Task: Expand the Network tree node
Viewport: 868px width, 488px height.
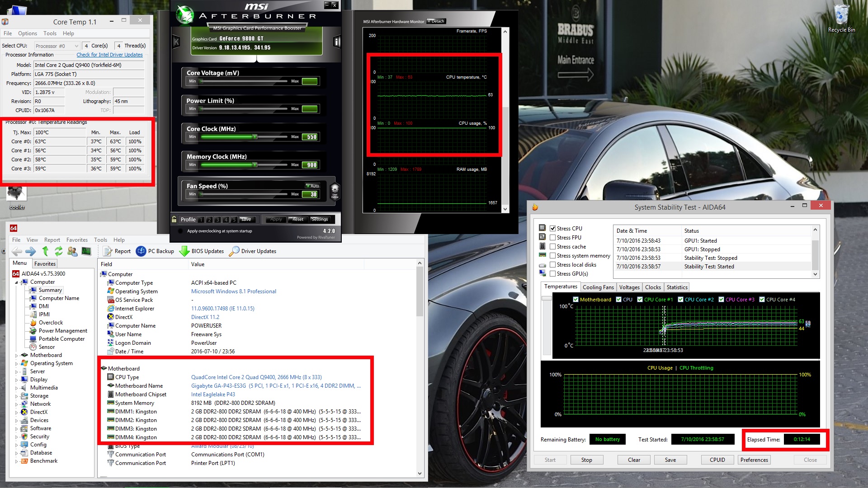Action: pos(17,404)
